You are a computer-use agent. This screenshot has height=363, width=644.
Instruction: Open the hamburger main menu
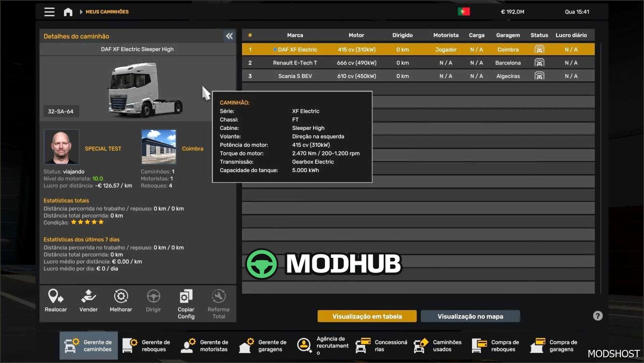coord(49,12)
